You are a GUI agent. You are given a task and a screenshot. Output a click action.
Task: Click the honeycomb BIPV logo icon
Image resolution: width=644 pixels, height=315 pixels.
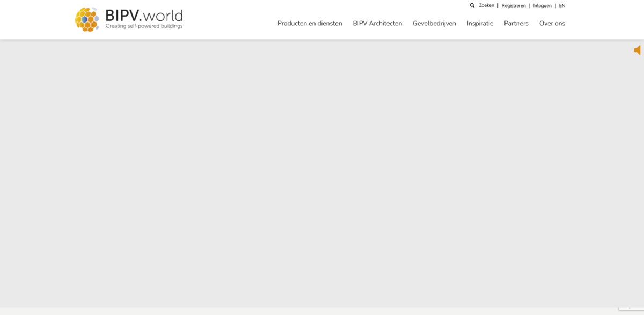coord(87,19)
